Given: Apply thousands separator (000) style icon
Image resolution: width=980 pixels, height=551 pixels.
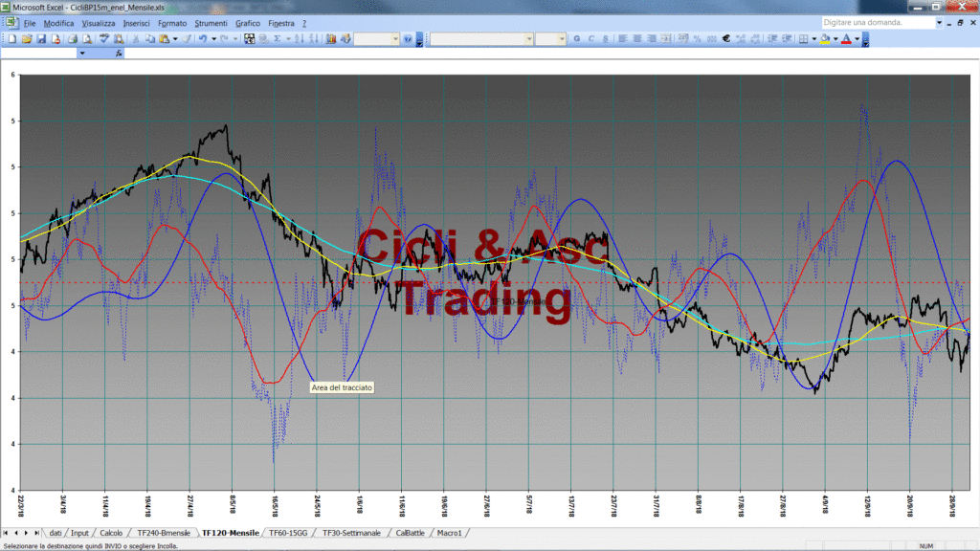Looking at the screenshot, I should coord(711,38).
